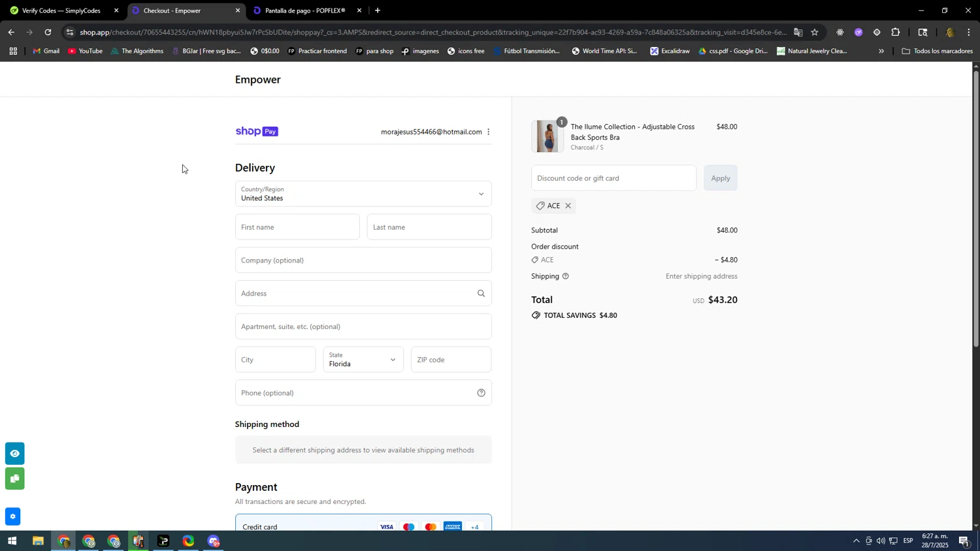Click the sports bra product thumbnail
The height and width of the screenshot is (551, 980).
[x=547, y=136]
